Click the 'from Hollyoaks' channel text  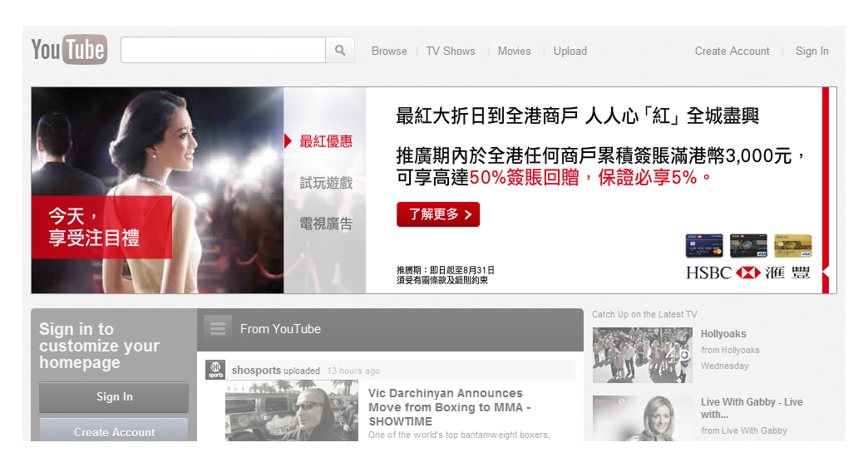coord(730,350)
